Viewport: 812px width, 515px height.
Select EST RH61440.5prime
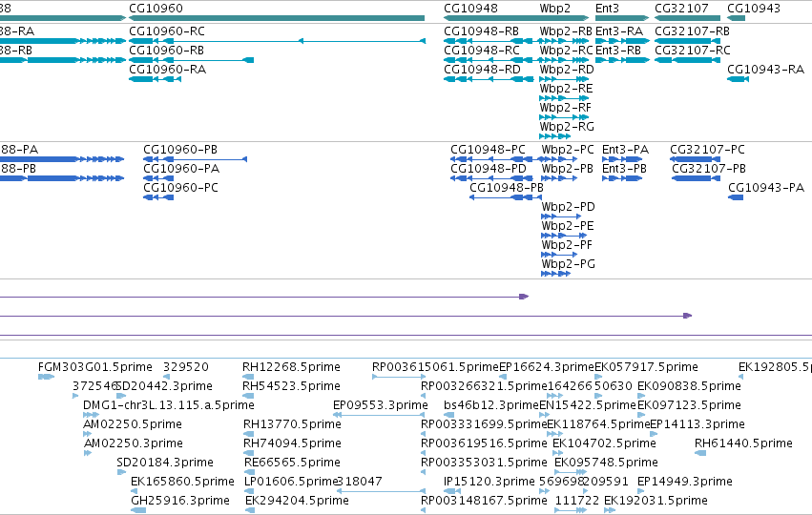pyautogui.click(x=743, y=443)
